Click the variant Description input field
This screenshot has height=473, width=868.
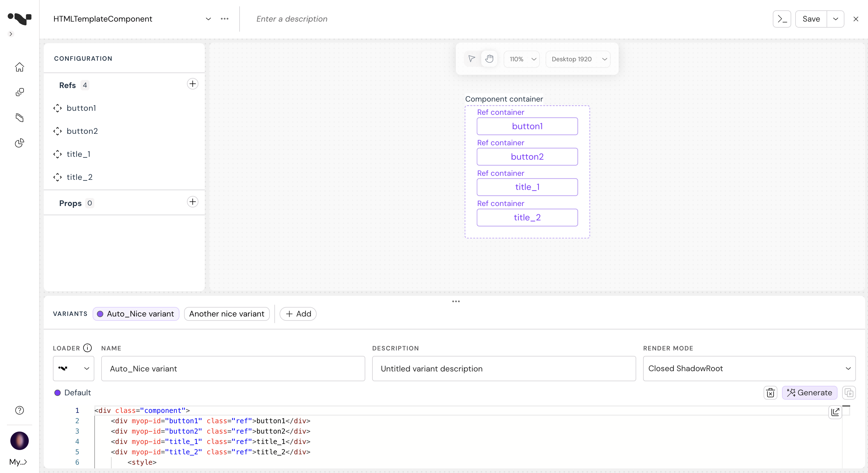click(504, 369)
